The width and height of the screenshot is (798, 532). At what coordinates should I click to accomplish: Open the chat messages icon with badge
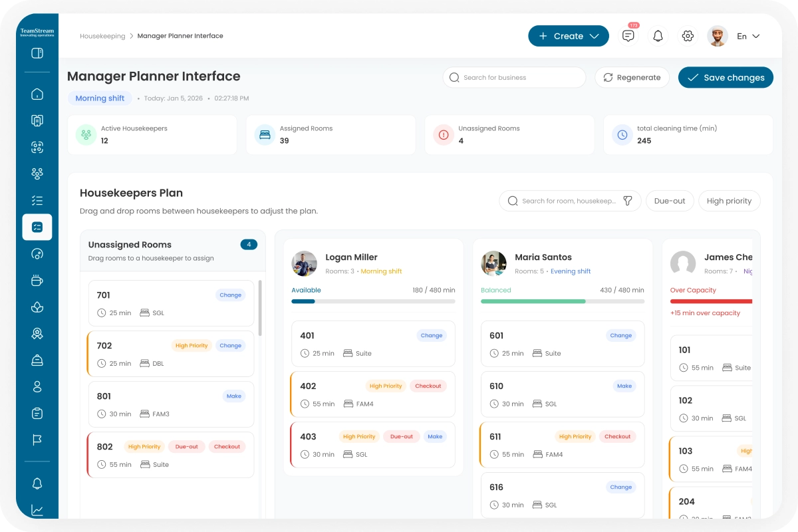[x=628, y=36]
